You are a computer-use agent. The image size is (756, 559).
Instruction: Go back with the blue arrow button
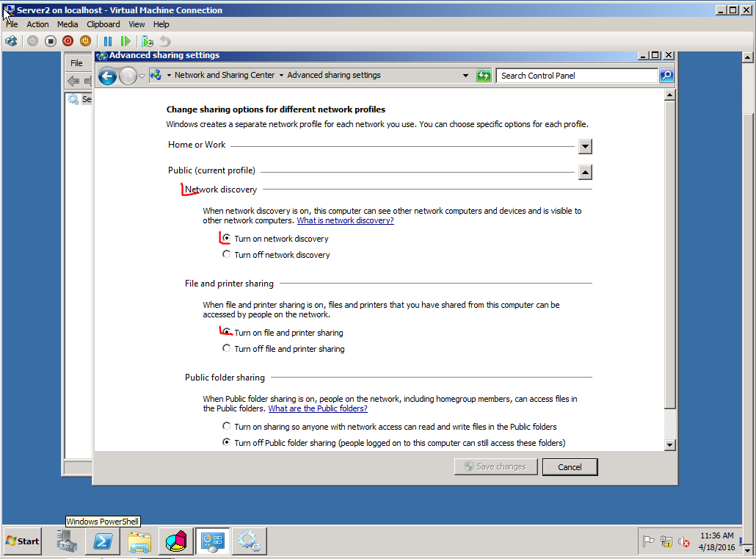click(x=107, y=76)
